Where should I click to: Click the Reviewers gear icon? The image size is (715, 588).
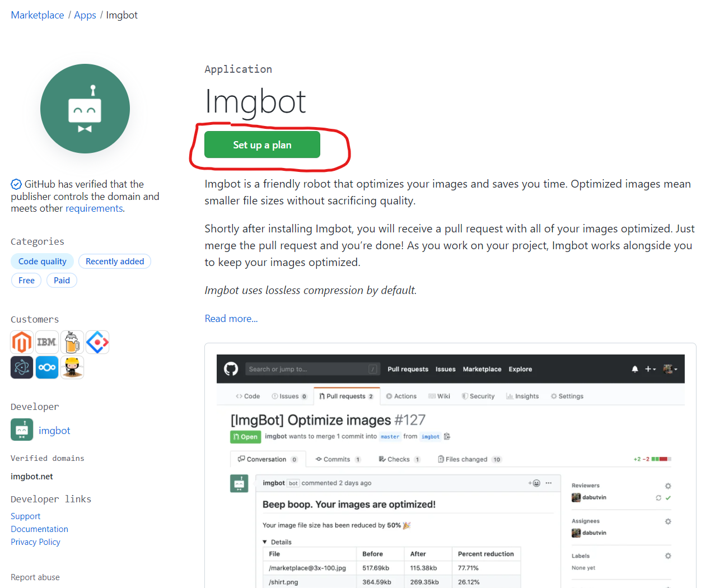coord(668,486)
